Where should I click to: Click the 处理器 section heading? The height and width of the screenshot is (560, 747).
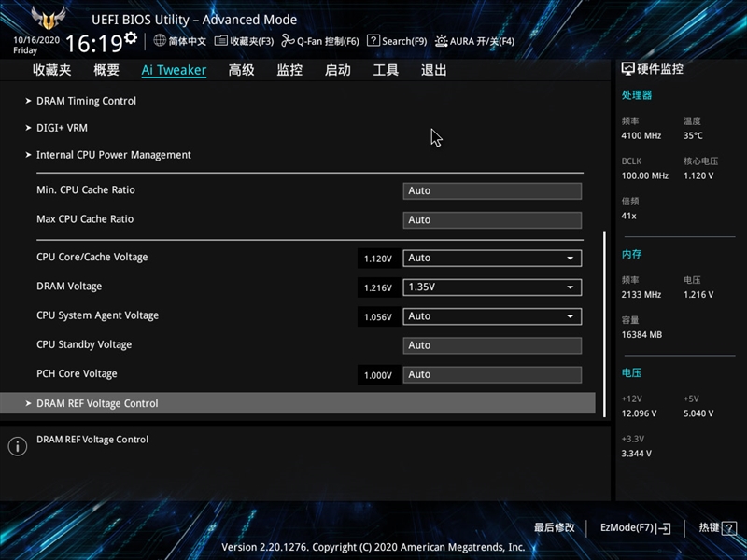637,95
